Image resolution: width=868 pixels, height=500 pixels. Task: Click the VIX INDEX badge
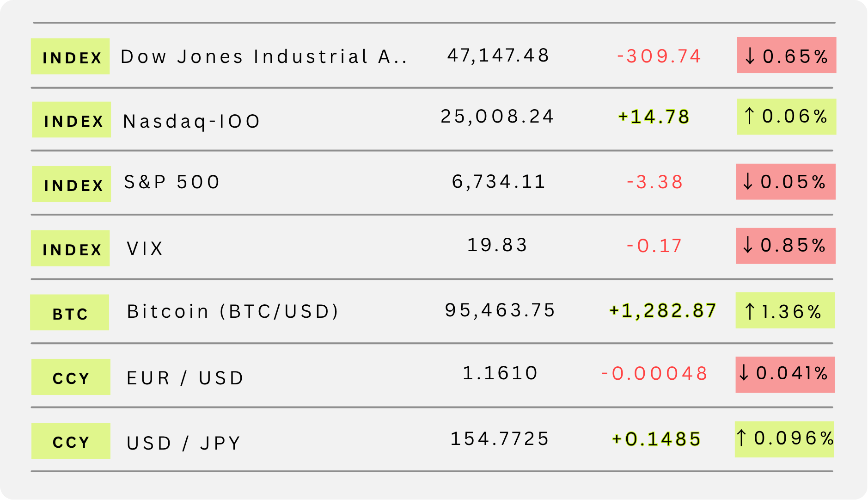[70, 248]
